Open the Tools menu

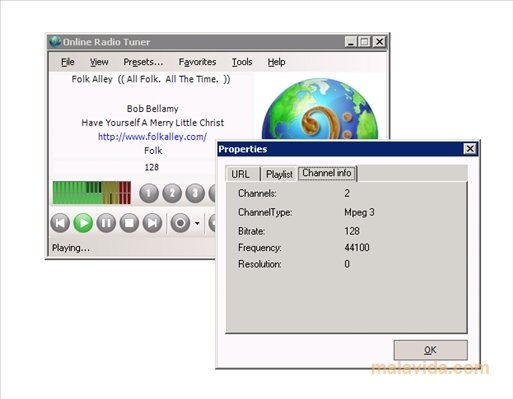(x=242, y=62)
